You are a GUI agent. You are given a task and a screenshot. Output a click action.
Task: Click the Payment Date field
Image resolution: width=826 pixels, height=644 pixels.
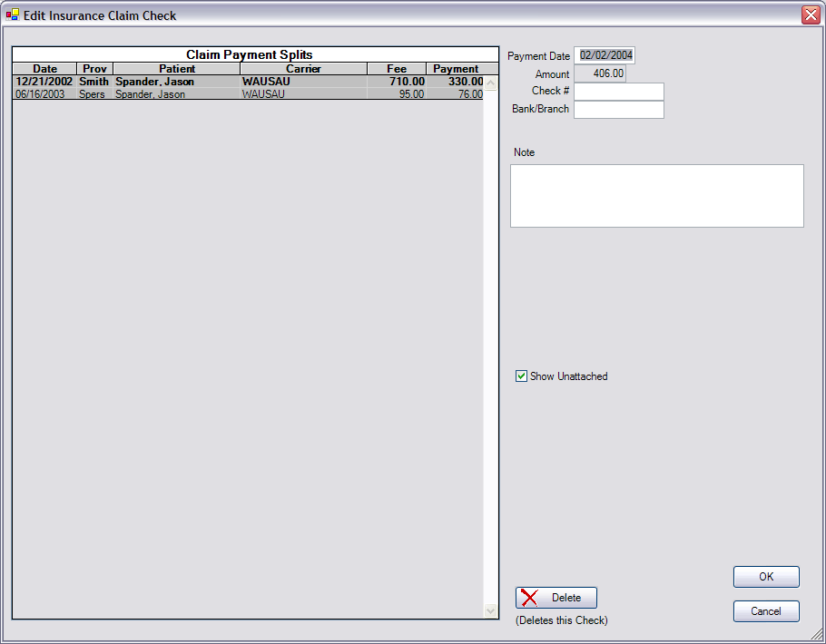click(x=605, y=56)
